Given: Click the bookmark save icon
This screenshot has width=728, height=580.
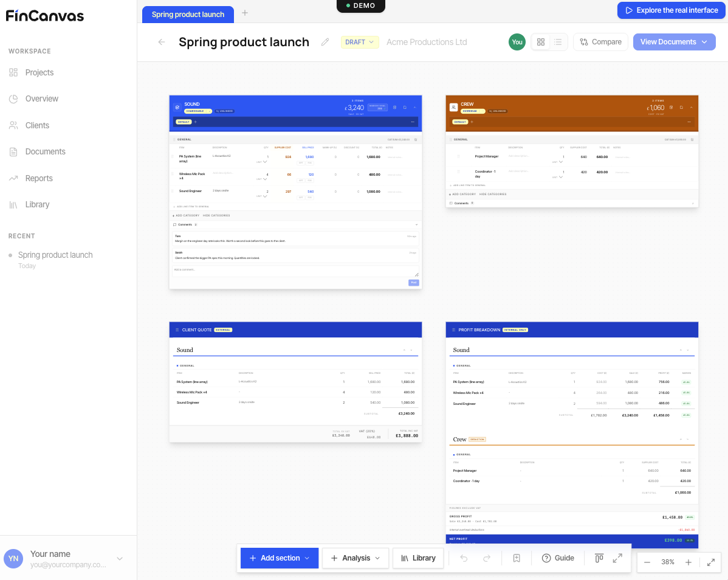Looking at the screenshot, I should coord(517,558).
